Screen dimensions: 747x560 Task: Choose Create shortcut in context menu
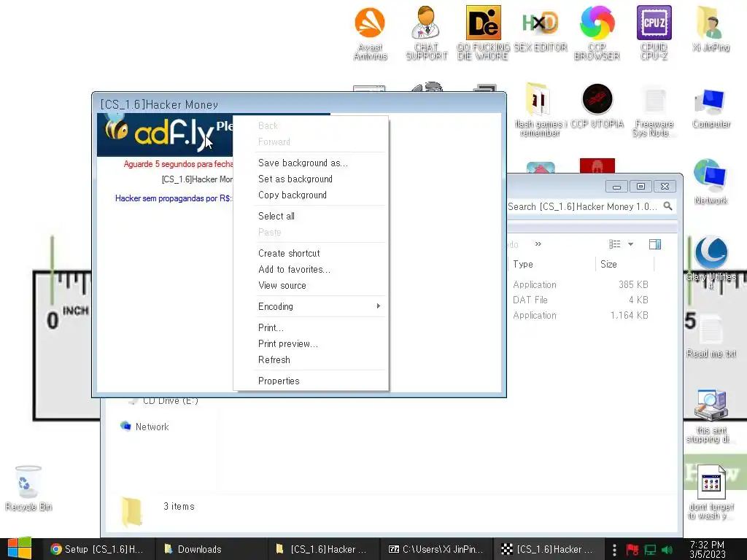311,253
